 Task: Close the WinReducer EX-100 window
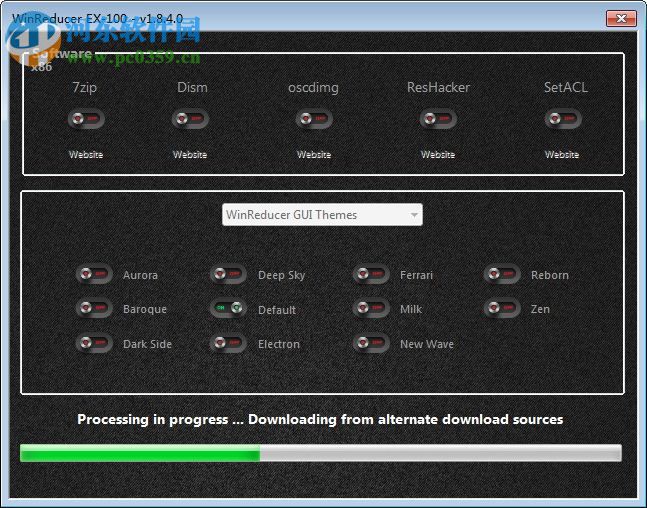click(x=621, y=19)
